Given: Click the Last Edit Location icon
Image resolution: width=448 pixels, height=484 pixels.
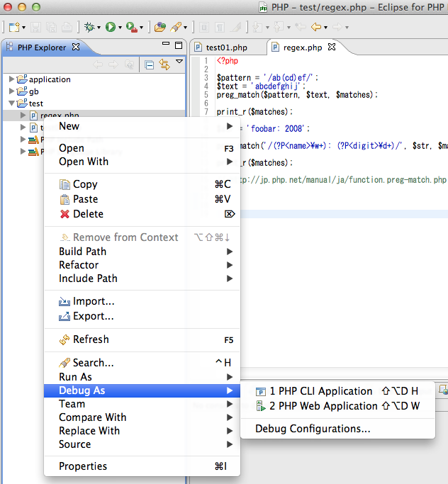Looking at the screenshot, I should click(x=300, y=27).
